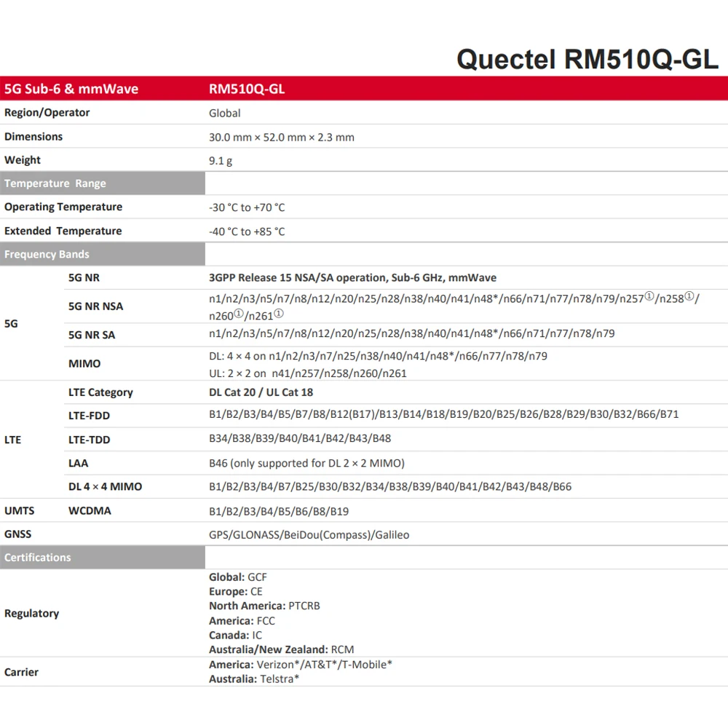Click the 'UL: 2 × 2 on n41/n257...' line
Viewport: 728px width, 728px height.
click(x=308, y=373)
